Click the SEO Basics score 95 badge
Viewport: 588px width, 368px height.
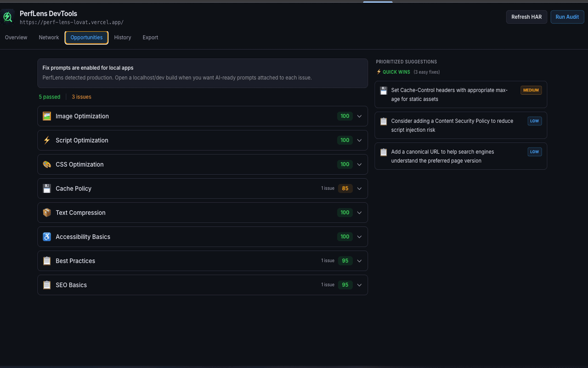click(345, 285)
